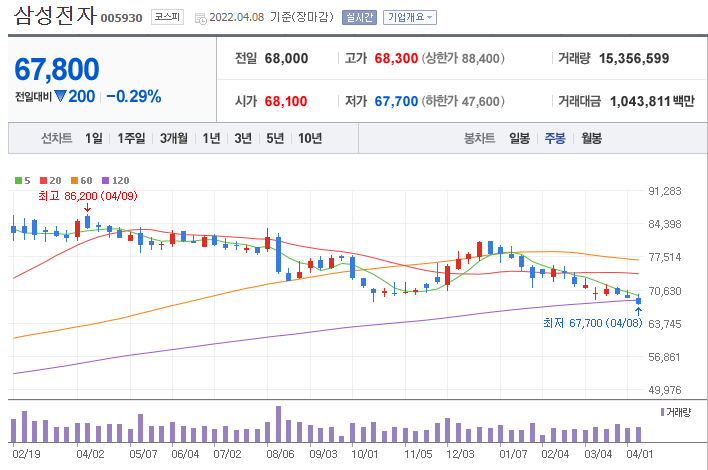Click the 최고 86,200 (04/09) label
Screen dimensions: 708x470
pos(88,196)
